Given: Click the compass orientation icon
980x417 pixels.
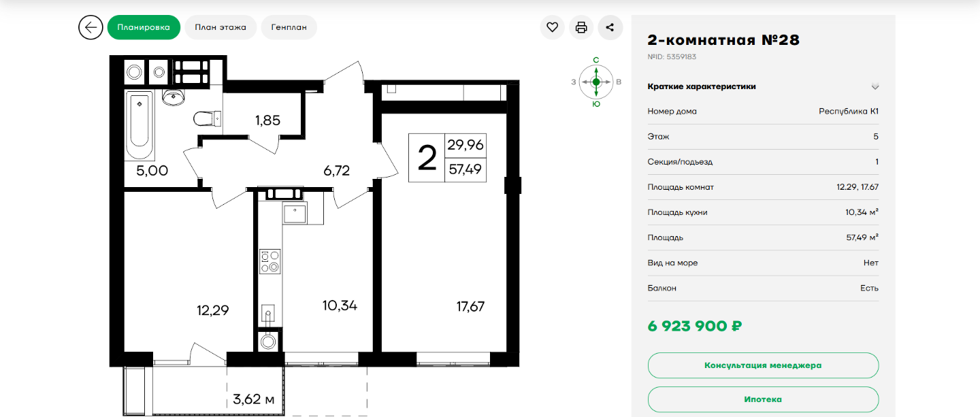Looking at the screenshot, I should [x=596, y=82].
